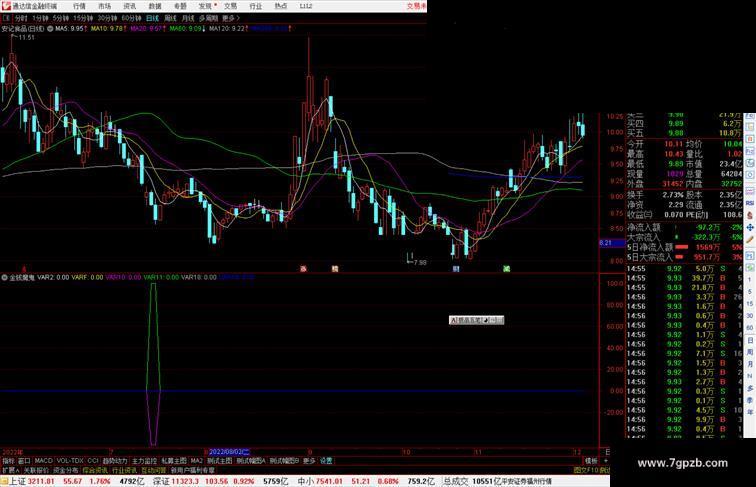Select 日 period in right toolbar

tap(750, 340)
